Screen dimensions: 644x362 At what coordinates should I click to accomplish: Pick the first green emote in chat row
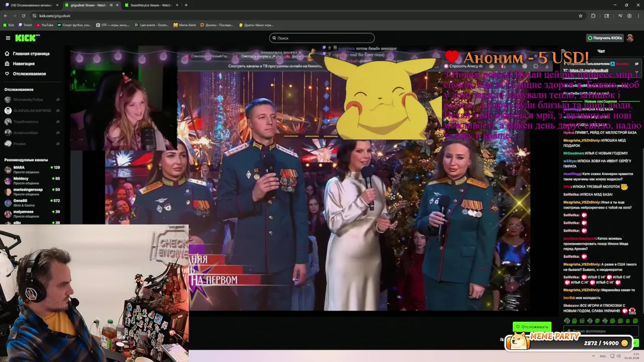567,321
